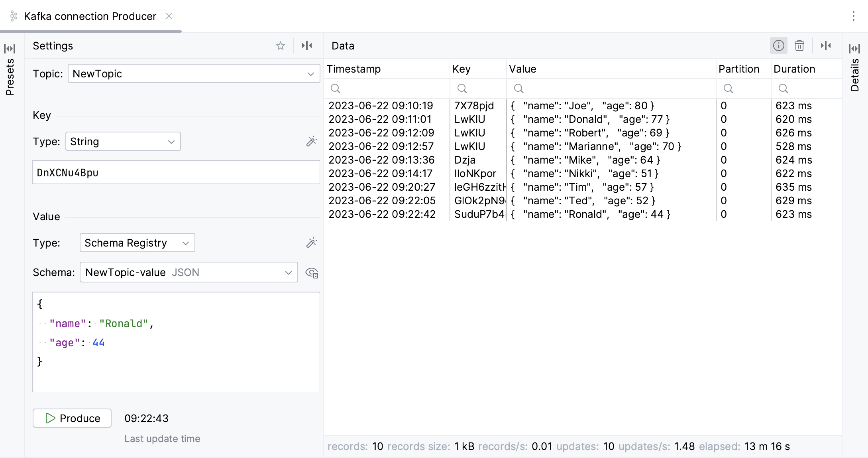The height and width of the screenshot is (458, 868).
Task: Click the schema view icon next to schema field
Action: tap(312, 272)
